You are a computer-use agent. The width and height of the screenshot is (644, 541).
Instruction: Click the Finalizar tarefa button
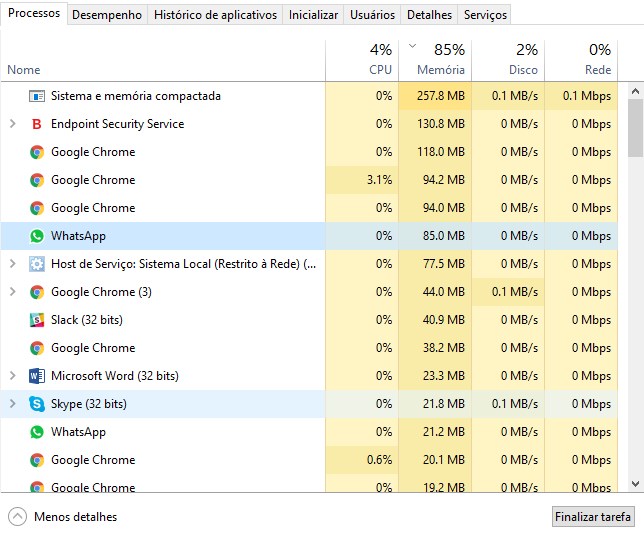[593, 516]
